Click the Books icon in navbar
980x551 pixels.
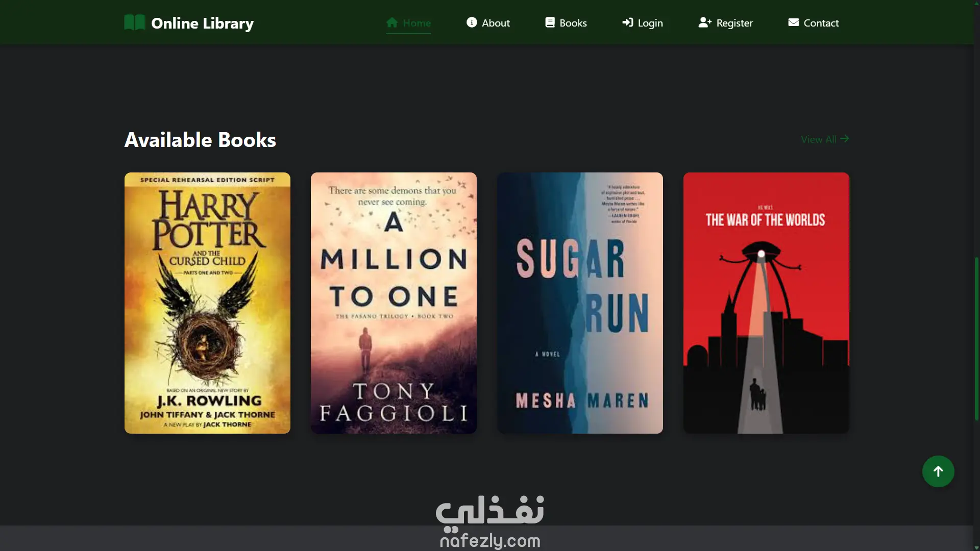tap(550, 22)
